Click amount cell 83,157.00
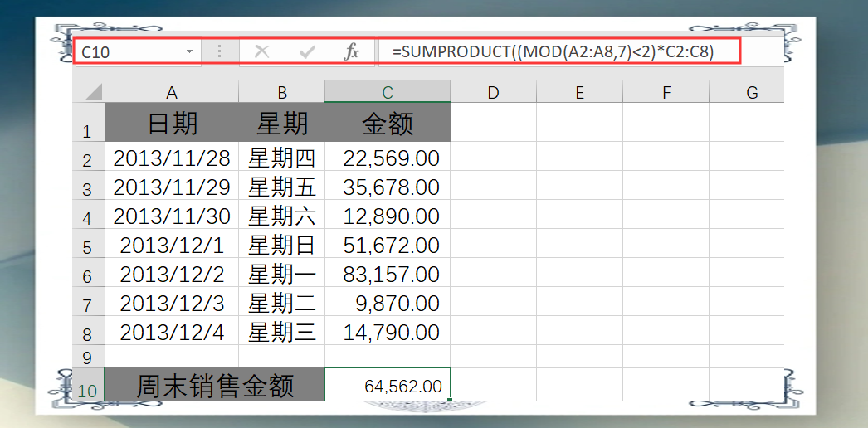The height and width of the screenshot is (428, 868). point(388,273)
